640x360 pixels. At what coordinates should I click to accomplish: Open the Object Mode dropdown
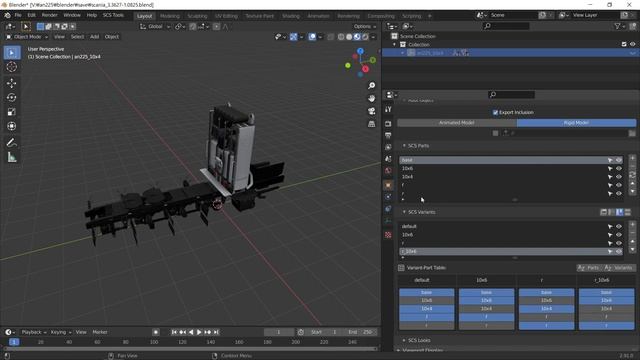click(27, 37)
